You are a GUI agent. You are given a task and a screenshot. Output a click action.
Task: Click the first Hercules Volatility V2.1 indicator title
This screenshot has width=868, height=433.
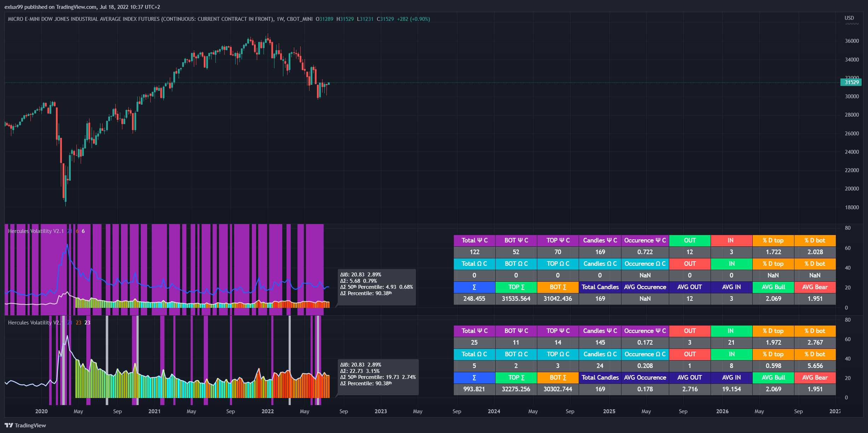tap(36, 231)
